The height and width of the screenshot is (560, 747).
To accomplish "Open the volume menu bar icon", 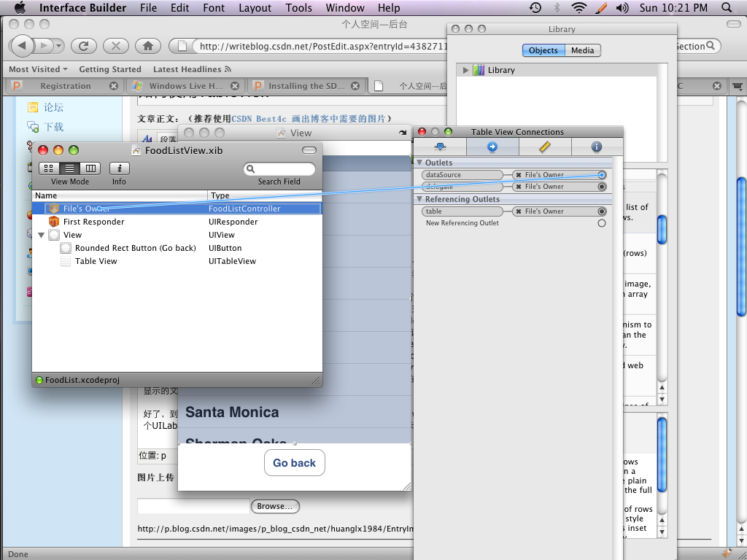I will point(622,7).
